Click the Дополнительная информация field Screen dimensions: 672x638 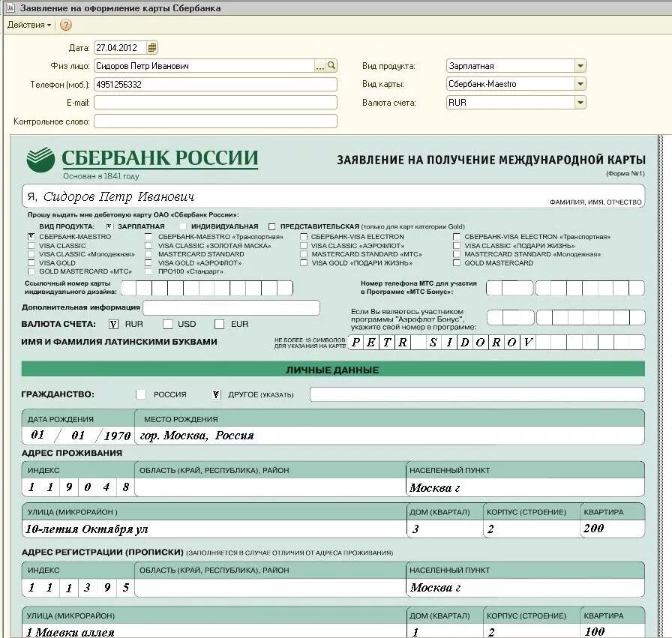point(232,307)
